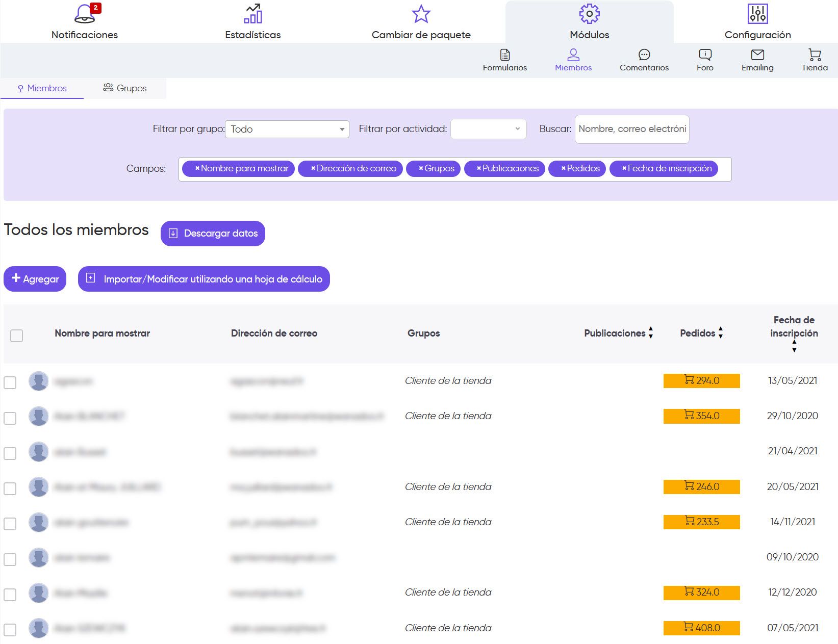Open the Foro chat icon
838x644 pixels.
(x=705, y=55)
